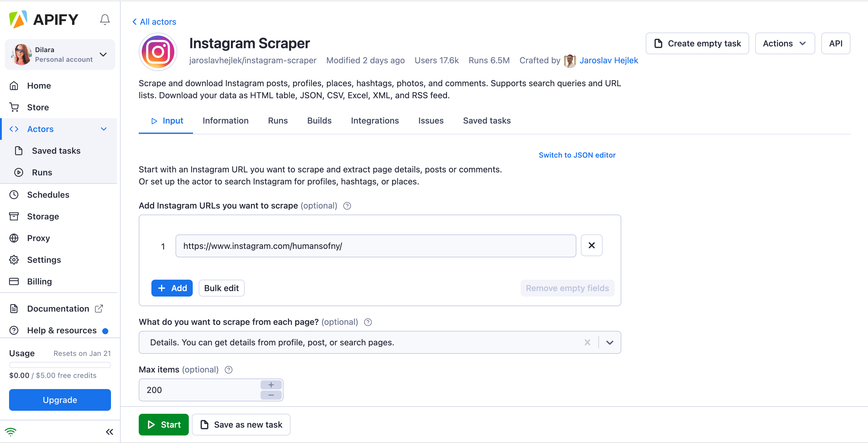
Task: Click Jaroslav Hejlek's avatar
Action: [x=570, y=61]
